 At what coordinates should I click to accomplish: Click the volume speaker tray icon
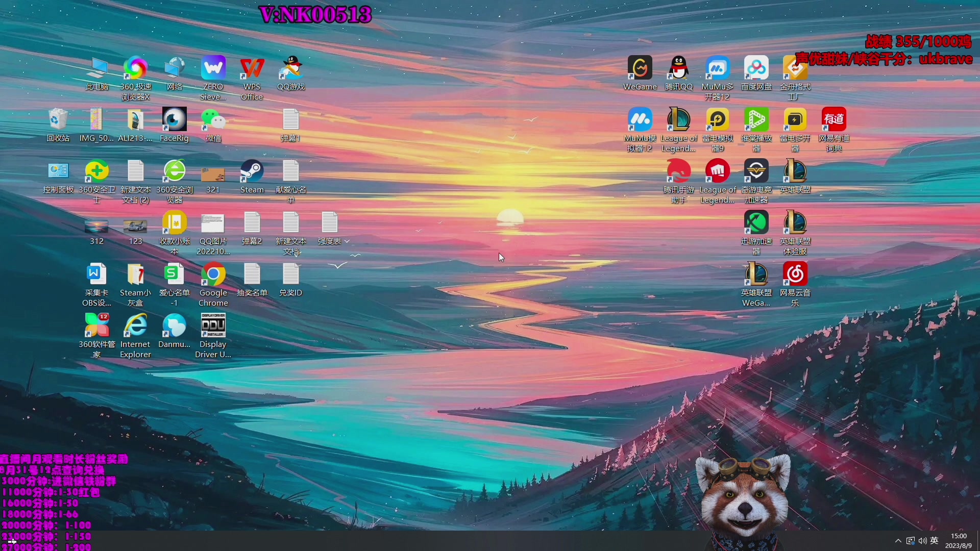pos(922,541)
